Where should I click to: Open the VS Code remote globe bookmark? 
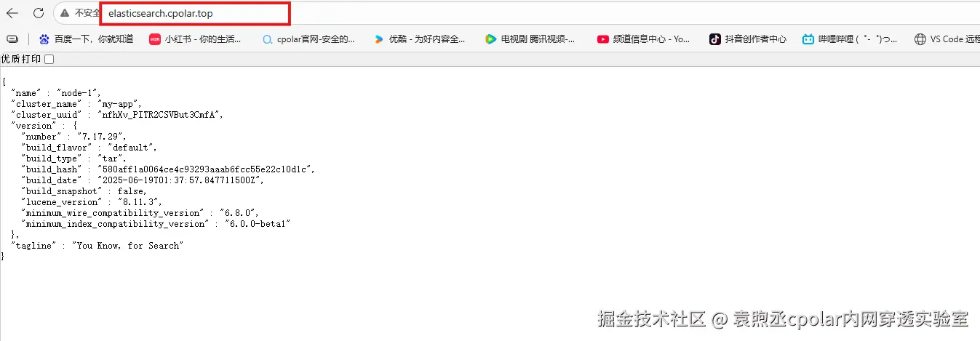(920, 39)
